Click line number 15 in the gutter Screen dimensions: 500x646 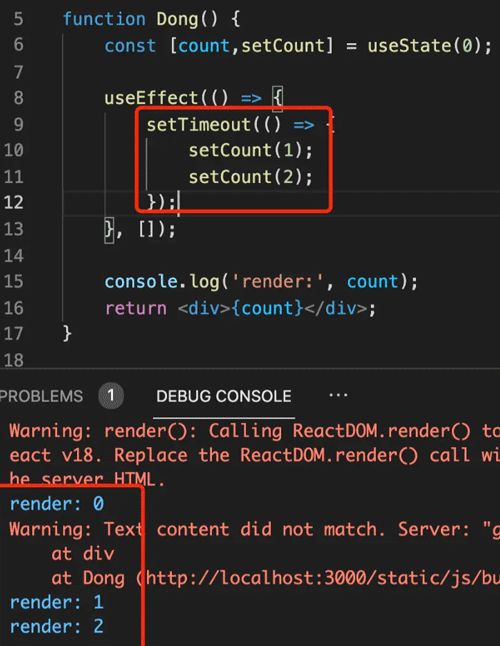(14, 281)
